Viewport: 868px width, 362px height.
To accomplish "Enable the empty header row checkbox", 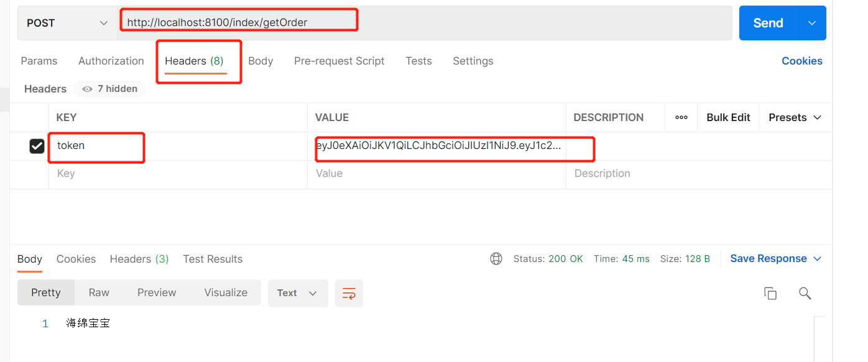I will pyautogui.click(x=37, y=174).
